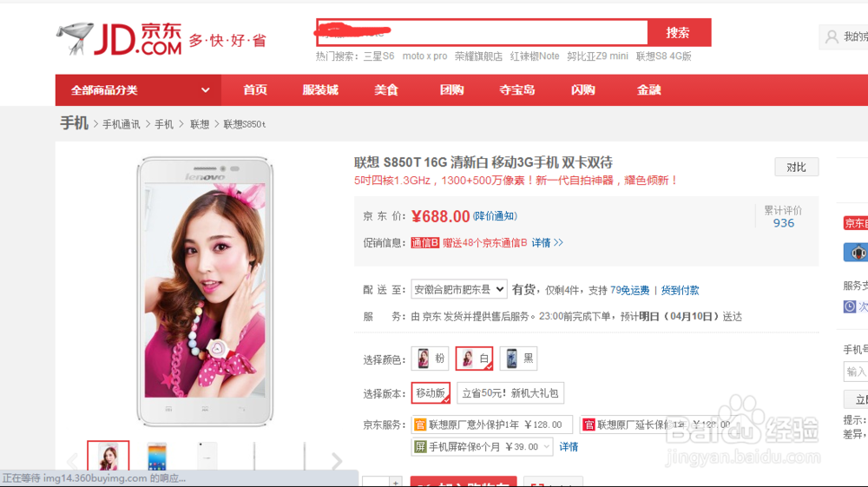The height and width of the screenshot is (487, 868).
Task: Open JD service 详情 link
Action: [569, 447]
